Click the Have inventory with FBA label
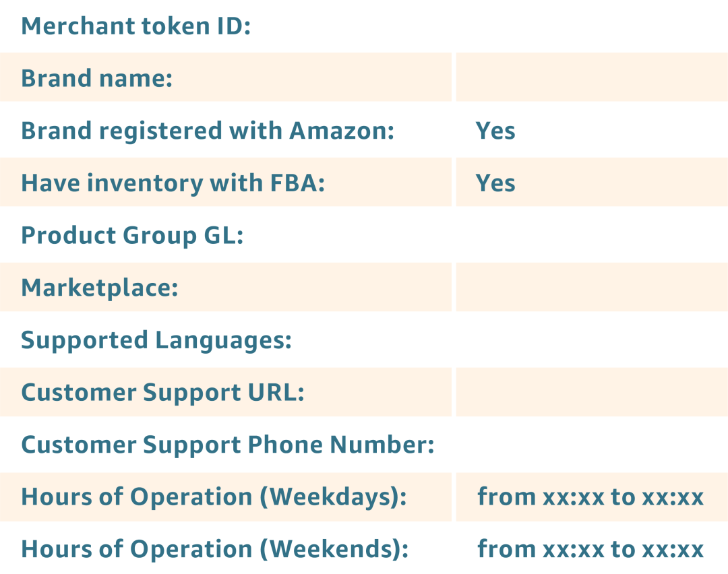 [x=173, y=183]
